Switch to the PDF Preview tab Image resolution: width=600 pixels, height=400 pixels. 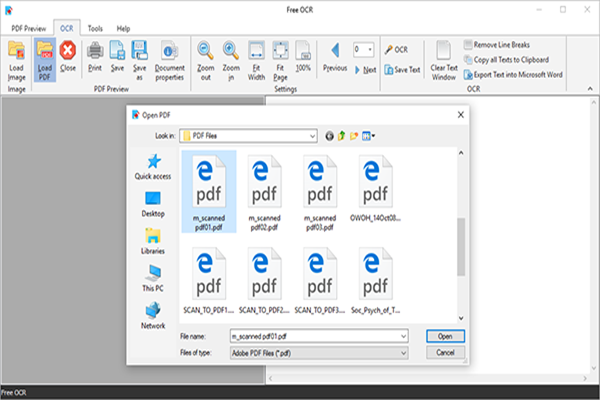point(28,30)
